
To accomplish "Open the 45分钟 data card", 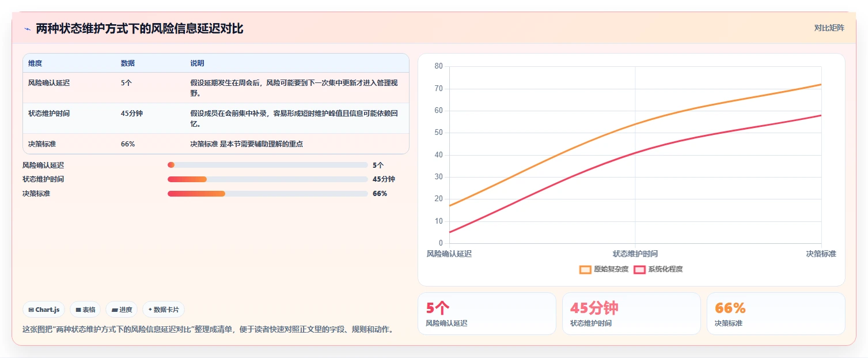I will coord(631,314).
